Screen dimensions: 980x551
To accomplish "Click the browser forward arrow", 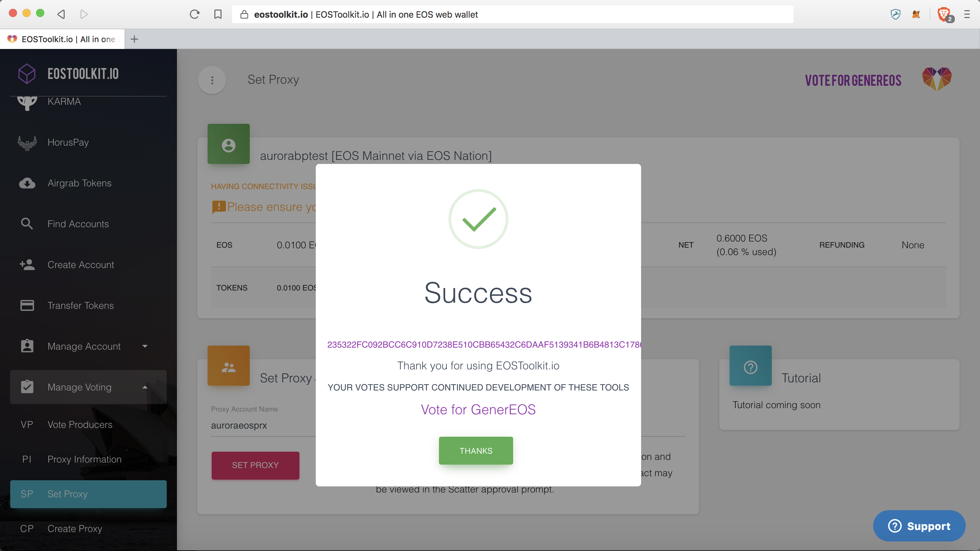I will 84,14.
